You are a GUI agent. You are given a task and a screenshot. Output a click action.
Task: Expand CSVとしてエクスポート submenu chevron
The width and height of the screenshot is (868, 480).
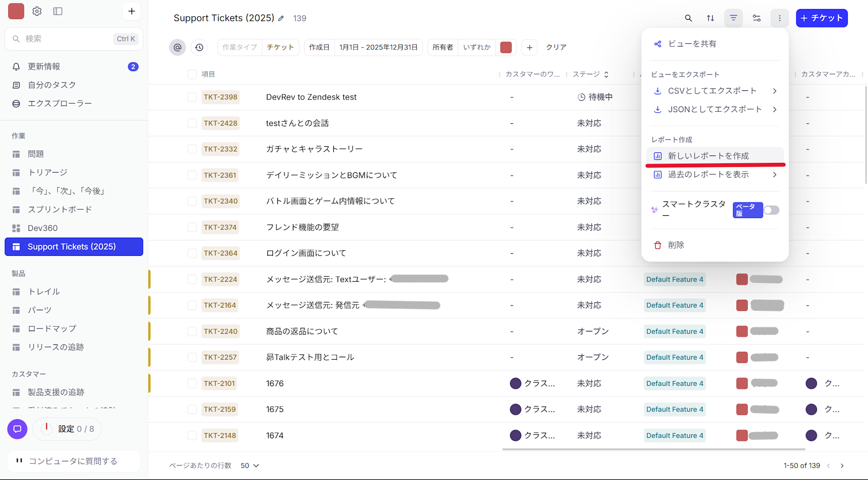[775, 91]
